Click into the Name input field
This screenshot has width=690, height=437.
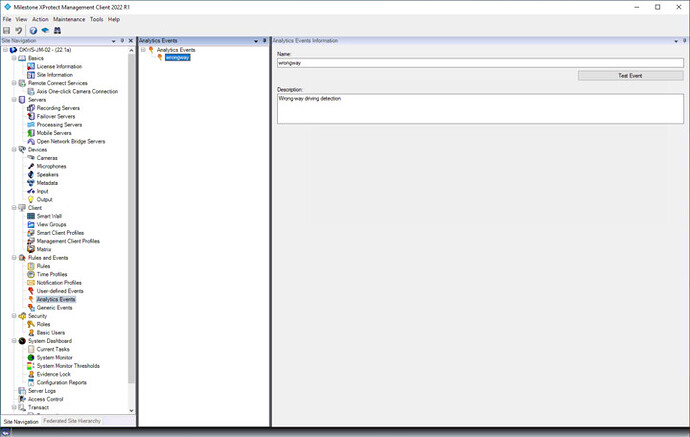480,63
